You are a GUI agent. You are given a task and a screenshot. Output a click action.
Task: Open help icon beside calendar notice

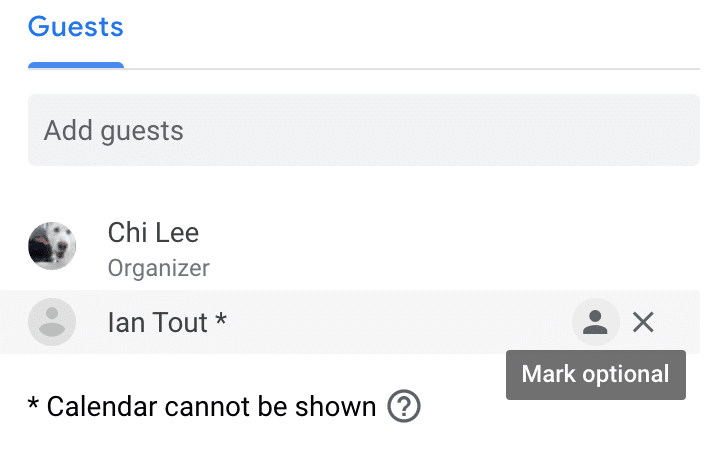[404, 407]
